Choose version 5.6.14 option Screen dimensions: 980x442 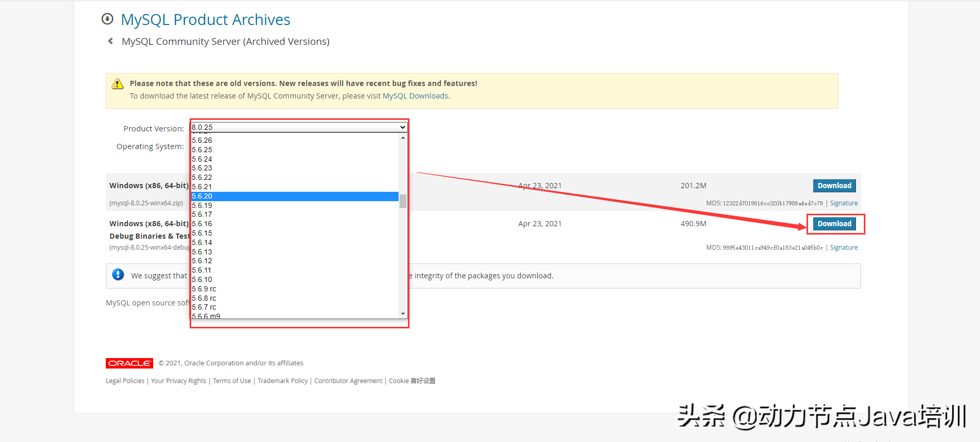click(x=294, y=242)
